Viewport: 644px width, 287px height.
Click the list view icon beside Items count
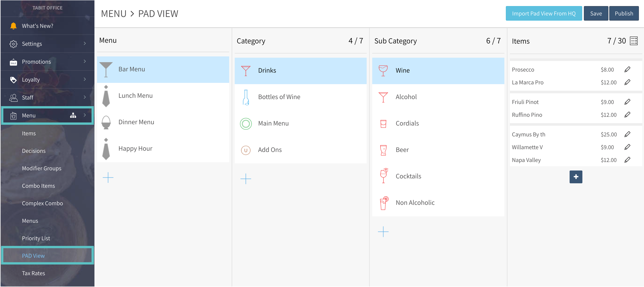[x=634, y=41]
